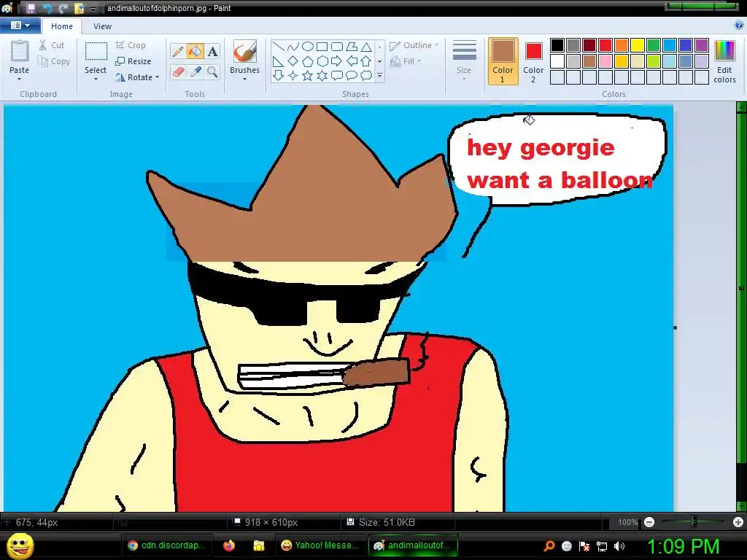Select the Magnifier tool
The image size is (747, 560).
[x=212, y=71]
